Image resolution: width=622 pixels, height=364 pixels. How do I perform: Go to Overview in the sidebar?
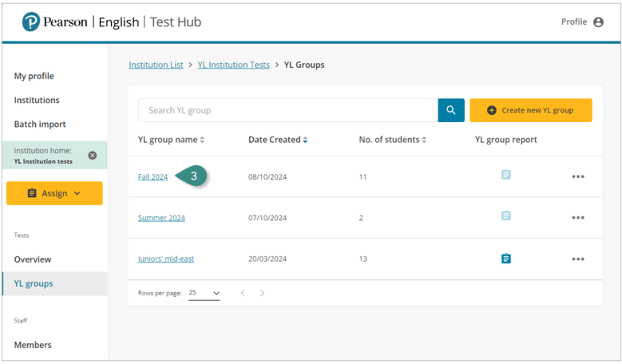pyautogui.click(x=33, y=259)
